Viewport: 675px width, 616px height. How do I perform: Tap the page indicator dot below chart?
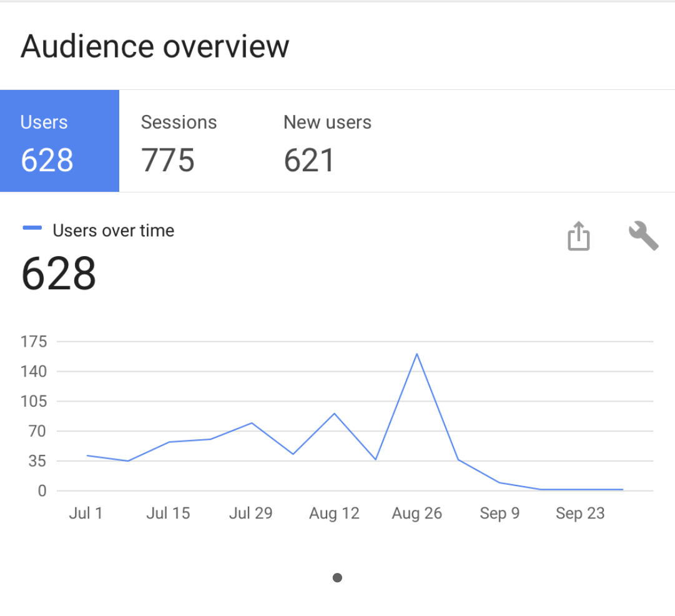337,578
